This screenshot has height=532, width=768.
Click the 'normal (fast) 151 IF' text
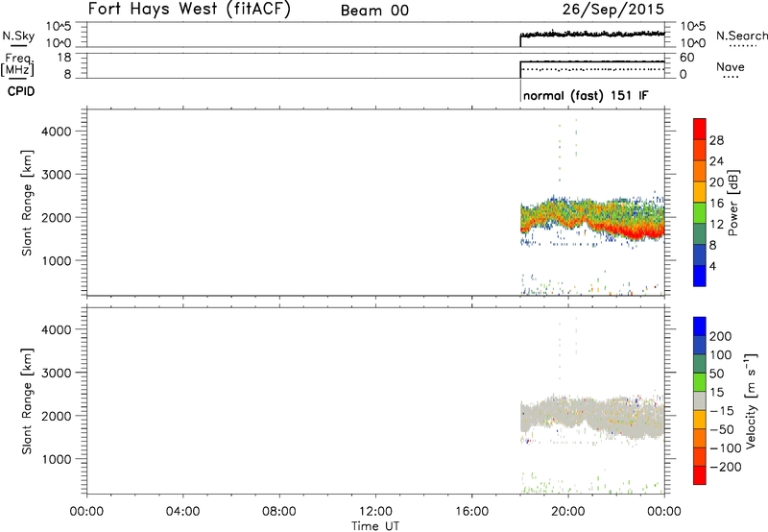tap(586, 95)
